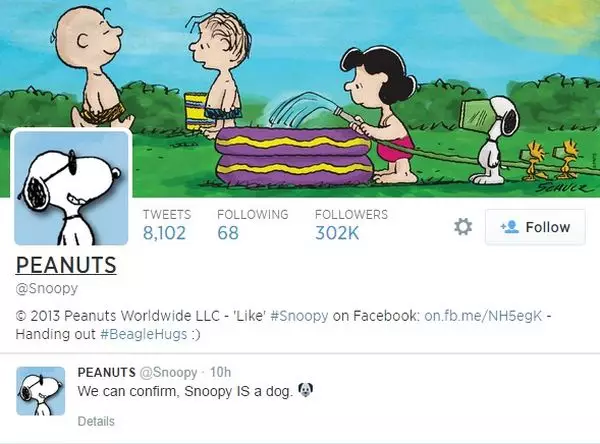The image size is (600, 444).
Task: Click the PEANUTS author name in tweet
Action: click(106, 372)
